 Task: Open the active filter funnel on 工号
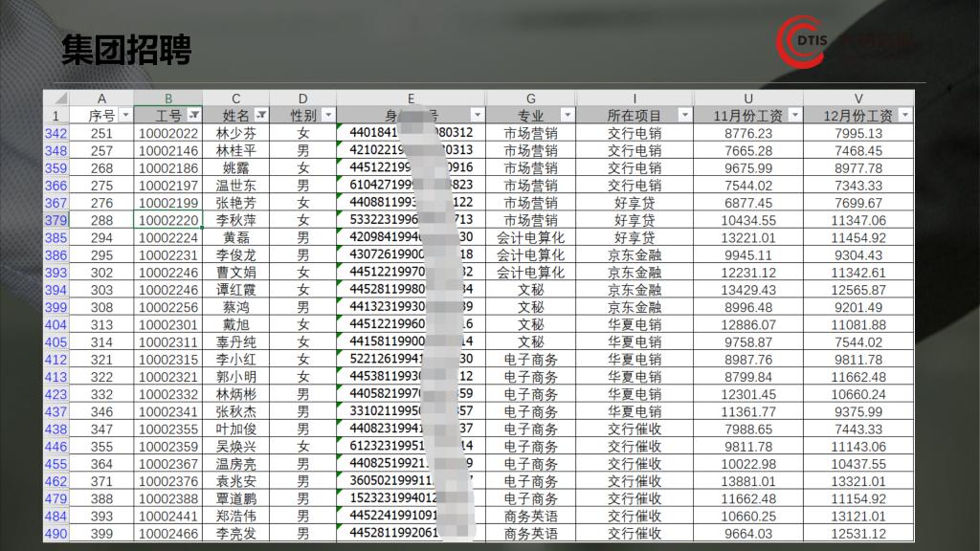pos(194,116)
